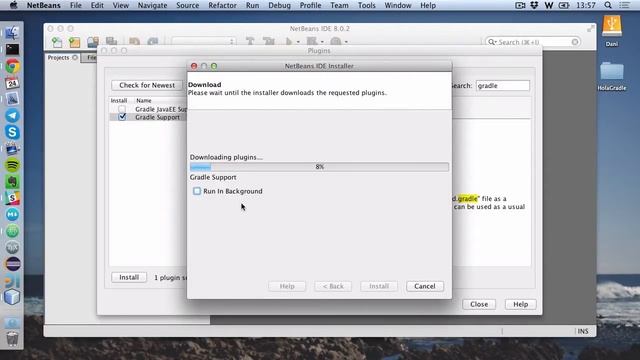Image resolution: width=640 pixels, height=360 pixels.
Task: Cancel the plugin download
Action: [424, 286]
